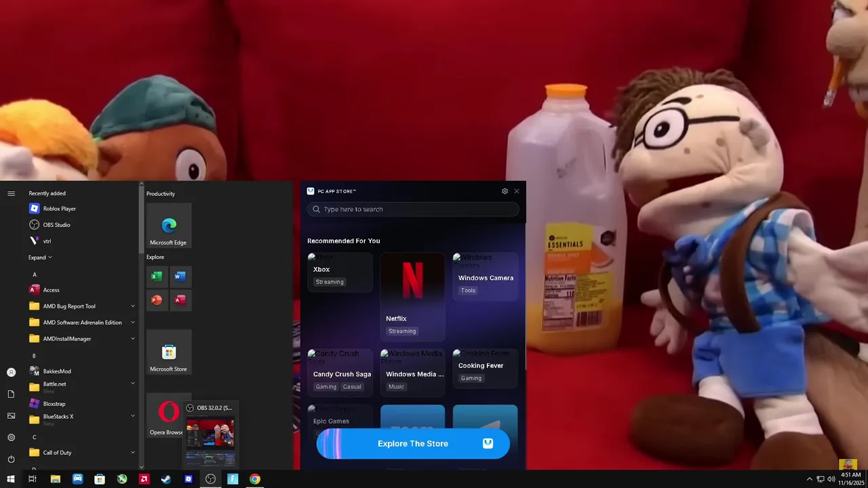Open the Word tile in Explore group
The image size is (868, 488).
tap(180, 277)
